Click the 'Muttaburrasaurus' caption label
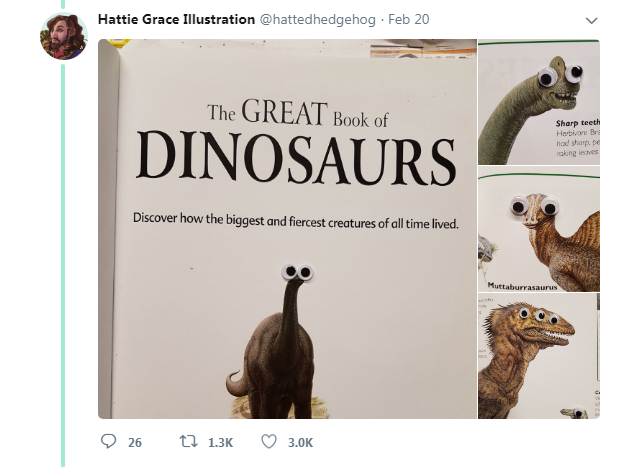640x467 pixels. coord(521,285)
